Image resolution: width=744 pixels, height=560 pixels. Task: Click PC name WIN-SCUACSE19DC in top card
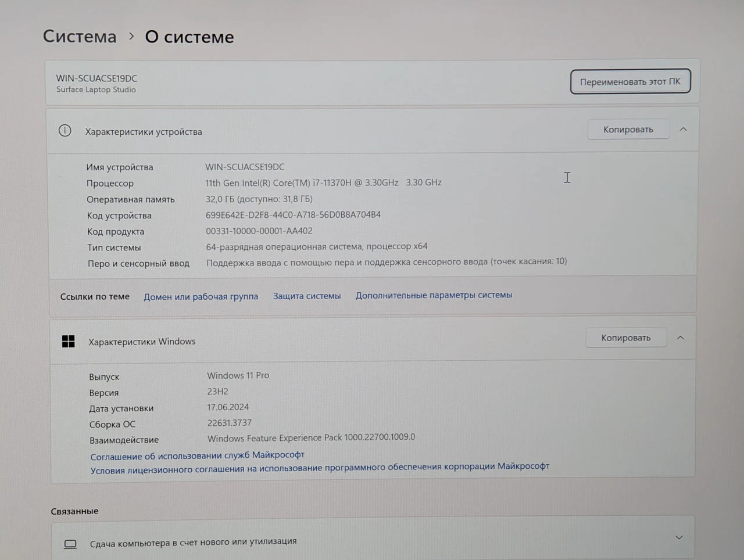(96, 78)
